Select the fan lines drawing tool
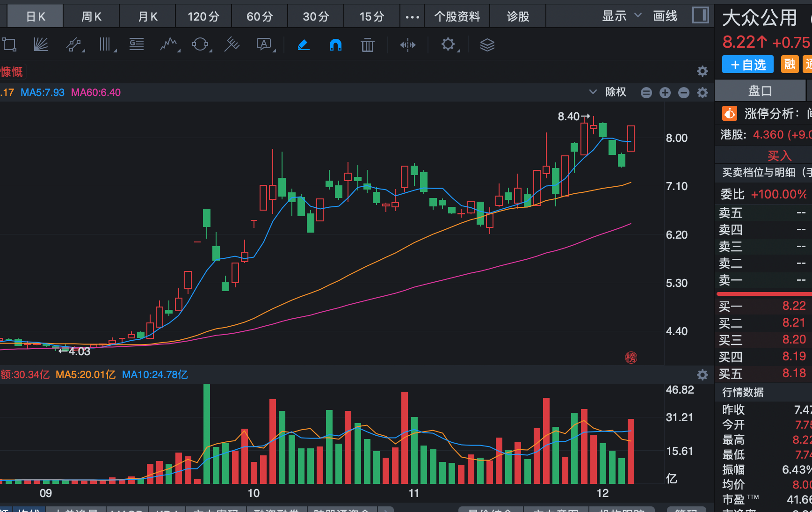The height and width of the screenshot is (512, 812). (41, 45)
